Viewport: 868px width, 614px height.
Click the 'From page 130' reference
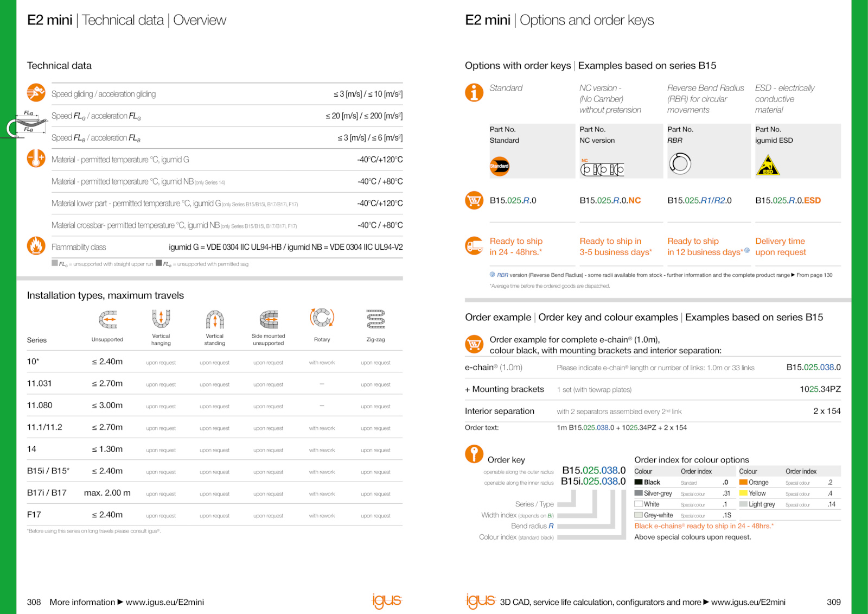814,275
